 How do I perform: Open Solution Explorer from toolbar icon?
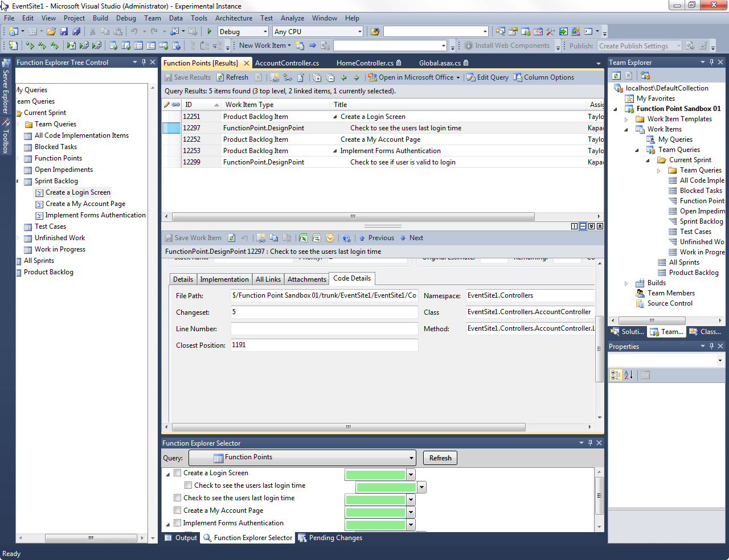[x=500, y=31]
